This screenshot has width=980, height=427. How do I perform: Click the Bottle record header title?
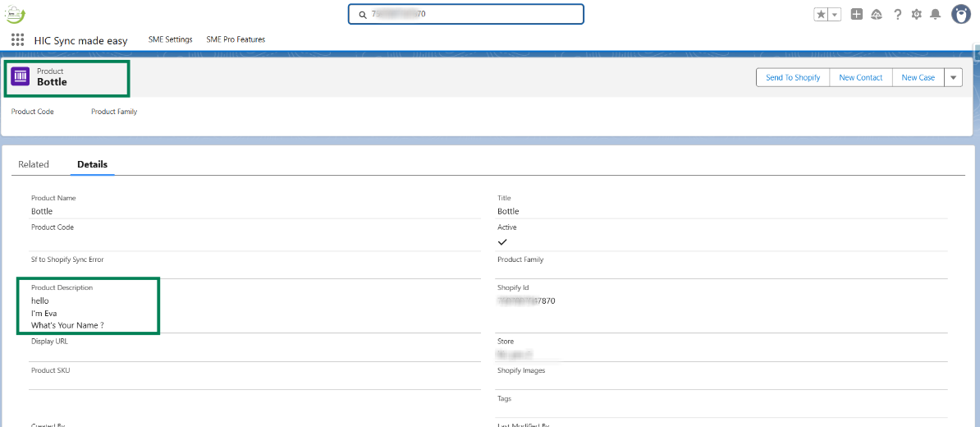(52, 82)
